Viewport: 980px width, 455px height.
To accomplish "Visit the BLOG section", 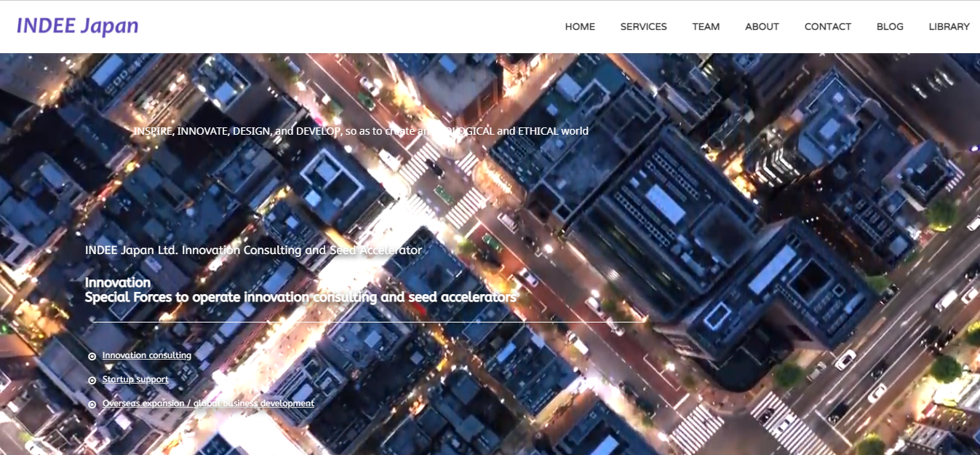I will click(890, 26).
